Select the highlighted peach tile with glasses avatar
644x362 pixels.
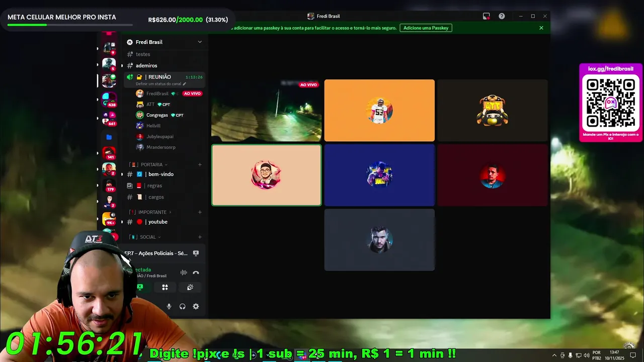click(266, 175)
